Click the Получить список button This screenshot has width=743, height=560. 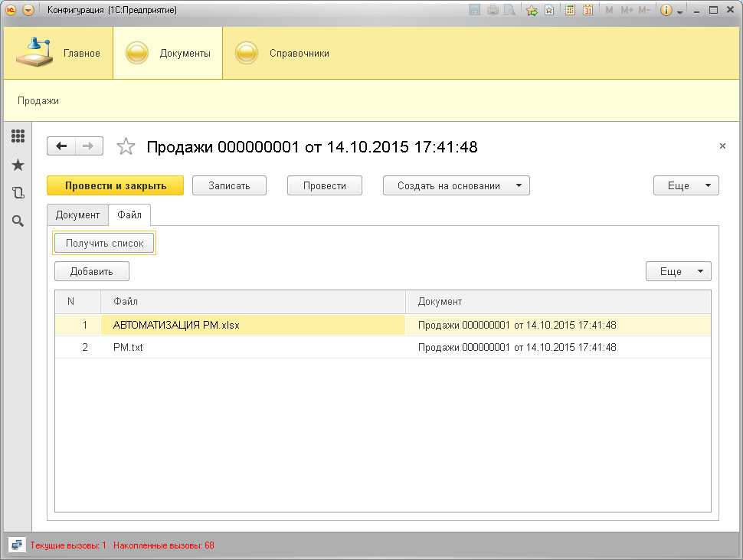pyautogui.click(x=104, y=243)
